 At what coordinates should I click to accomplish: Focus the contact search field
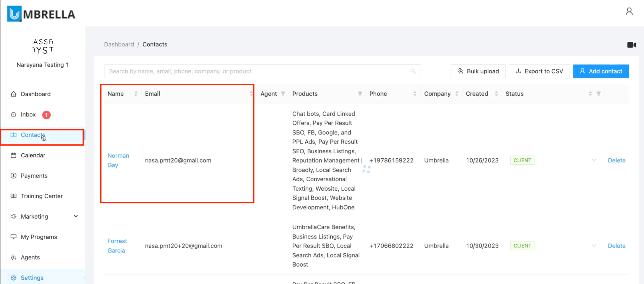click(257, 71)
